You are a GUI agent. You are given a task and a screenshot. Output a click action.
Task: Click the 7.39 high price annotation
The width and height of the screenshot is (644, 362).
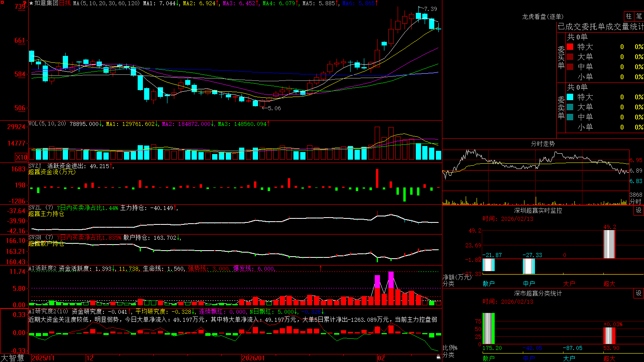click(431, 9)
